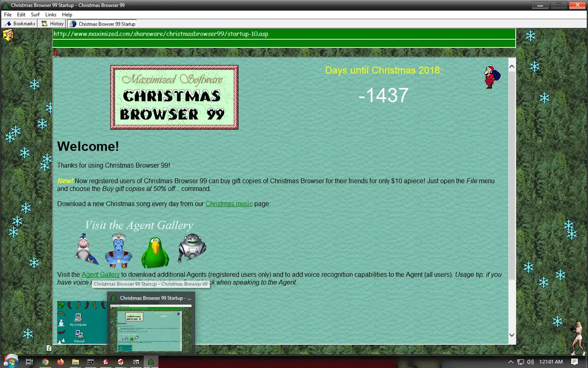Click the -1437 countdown number
The width and height of the screenshot is (588, 368).
[383, 95]
